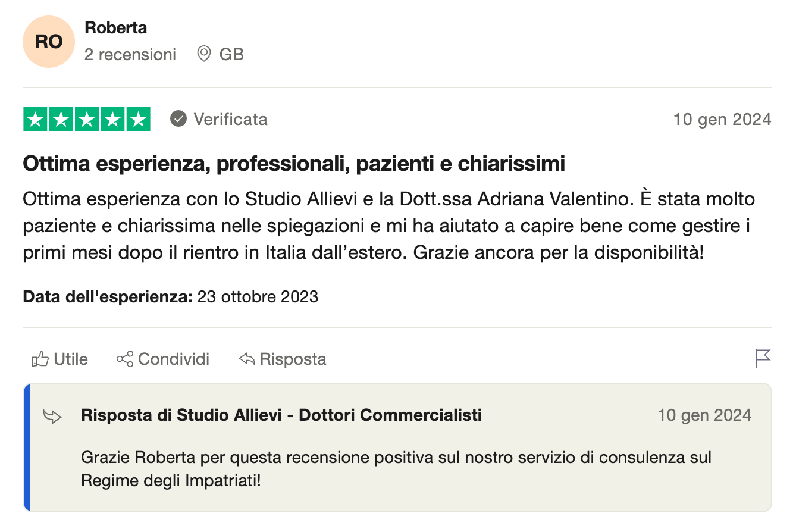Report the review with the flag icon
The width and height of the screenshot is (796, 532).
(762, 358)
